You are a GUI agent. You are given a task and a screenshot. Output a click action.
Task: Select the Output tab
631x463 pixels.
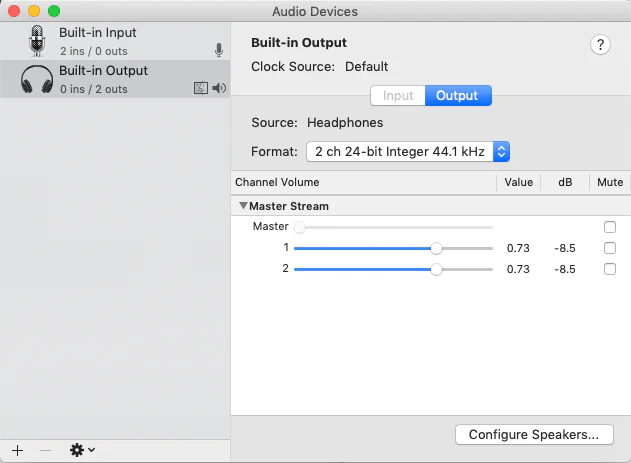pyautogui.click(x=458, y=96)
